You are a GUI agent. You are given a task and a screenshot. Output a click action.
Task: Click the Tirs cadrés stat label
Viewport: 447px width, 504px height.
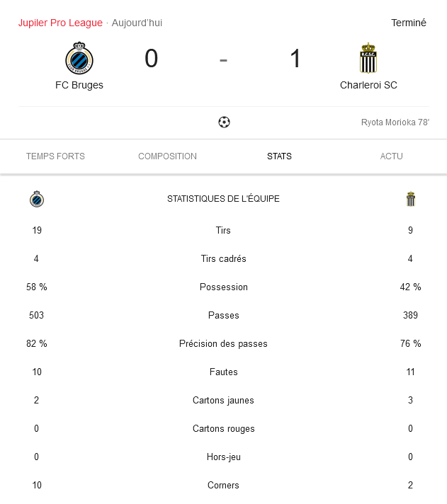point(224,259)
